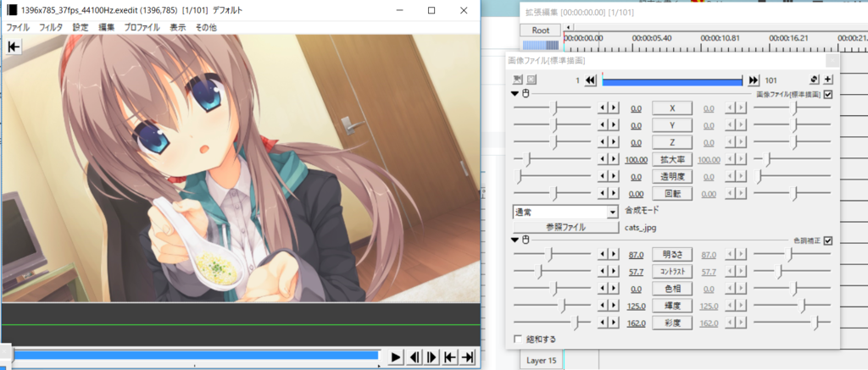Screen dimensions: 868x370
Task: Decrease Y value with left arrow
Action: coord(603,125)
